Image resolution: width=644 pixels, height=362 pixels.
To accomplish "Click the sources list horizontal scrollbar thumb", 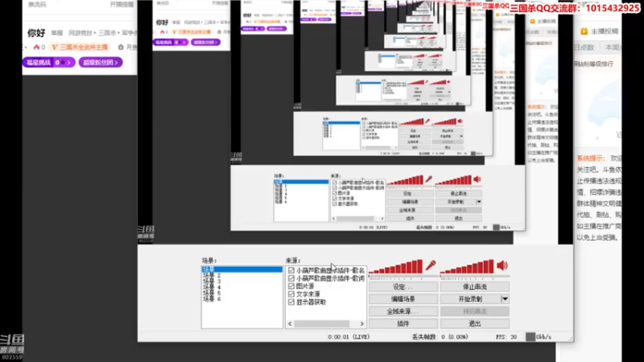I will pos(321,324).
